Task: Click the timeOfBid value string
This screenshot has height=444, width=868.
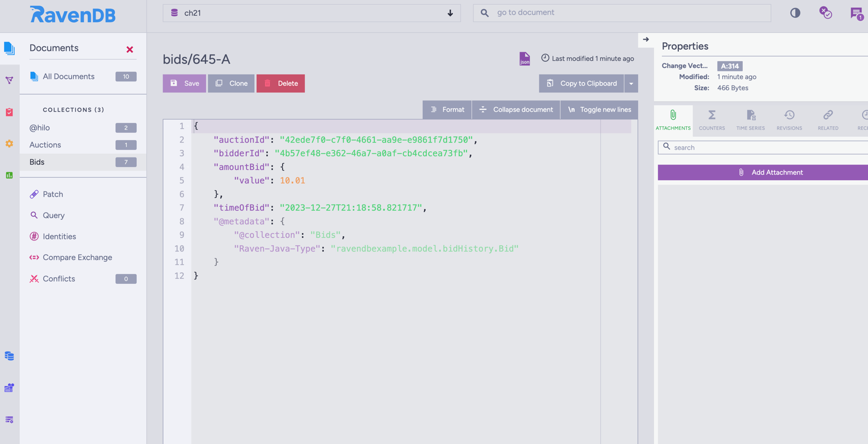Action: [351, 208]
